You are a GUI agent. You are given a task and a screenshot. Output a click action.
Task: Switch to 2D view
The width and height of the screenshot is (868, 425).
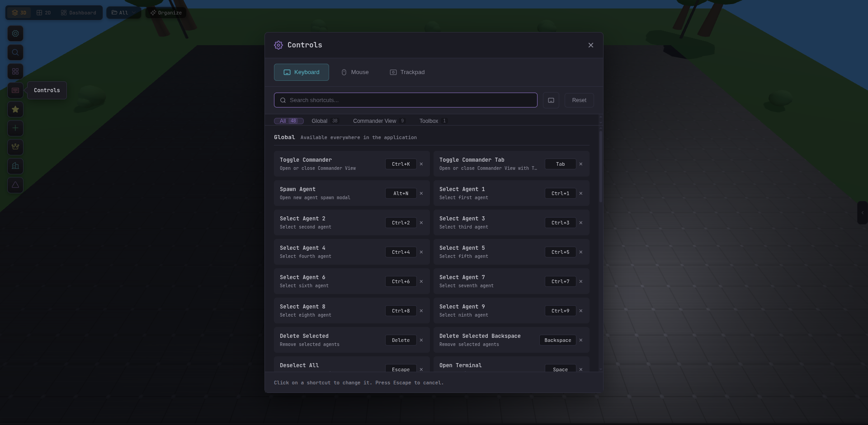pyautogui.click(x=43, y=13)
